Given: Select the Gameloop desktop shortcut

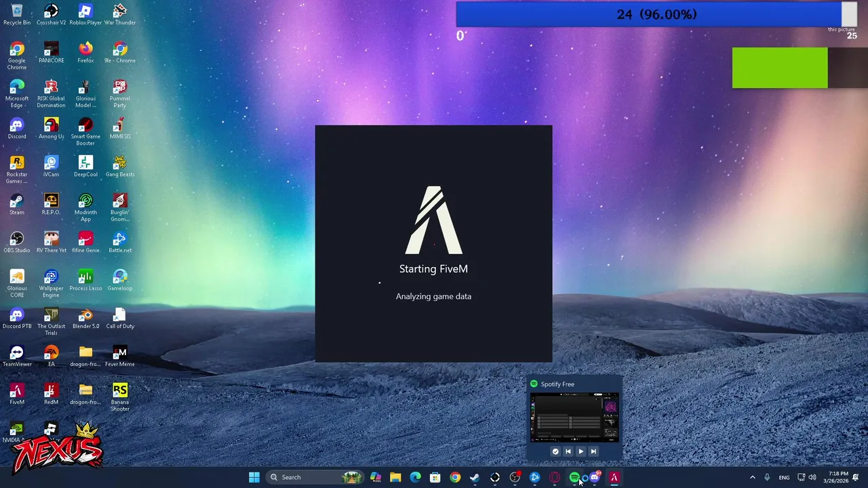Looking at the screenshot, I should pyautogui.click(x=120, y=280).
